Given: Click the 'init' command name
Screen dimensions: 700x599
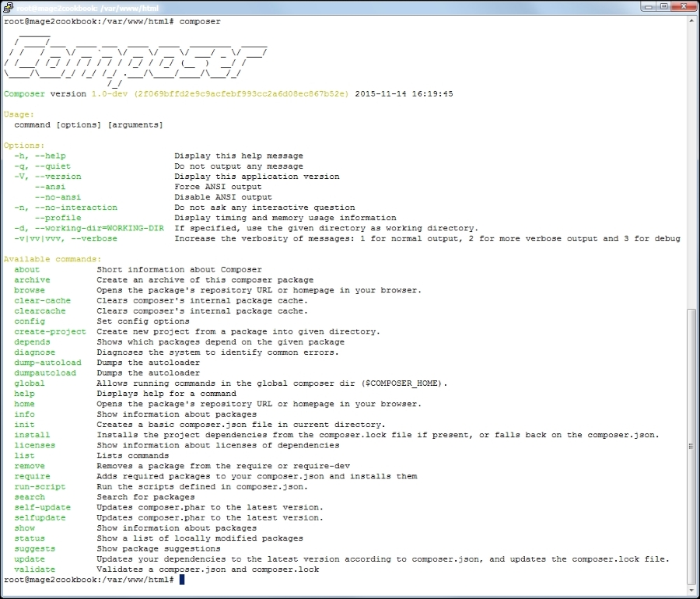Looking at the screenshot, I should click(25, 425).
